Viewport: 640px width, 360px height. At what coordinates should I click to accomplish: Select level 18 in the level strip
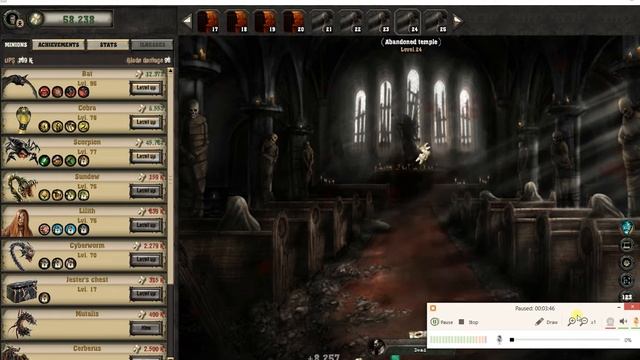(236, 21)
